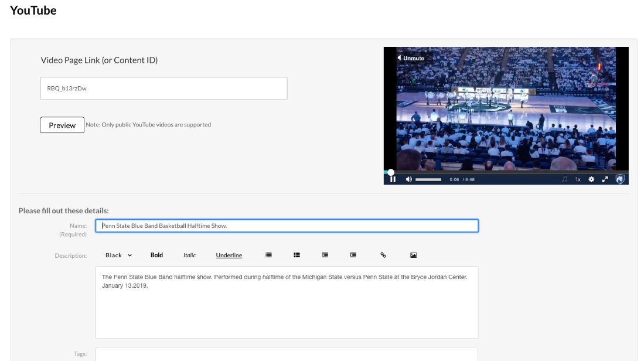Toggle Bold text formatting

[156, 255]
